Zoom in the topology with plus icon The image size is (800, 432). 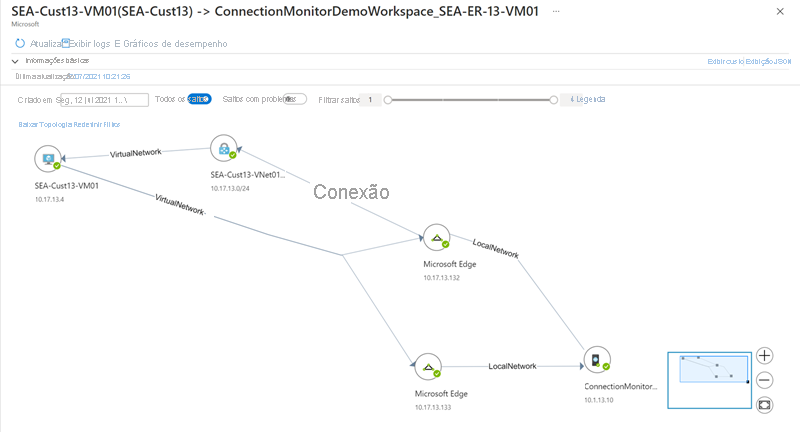point(764,355)
